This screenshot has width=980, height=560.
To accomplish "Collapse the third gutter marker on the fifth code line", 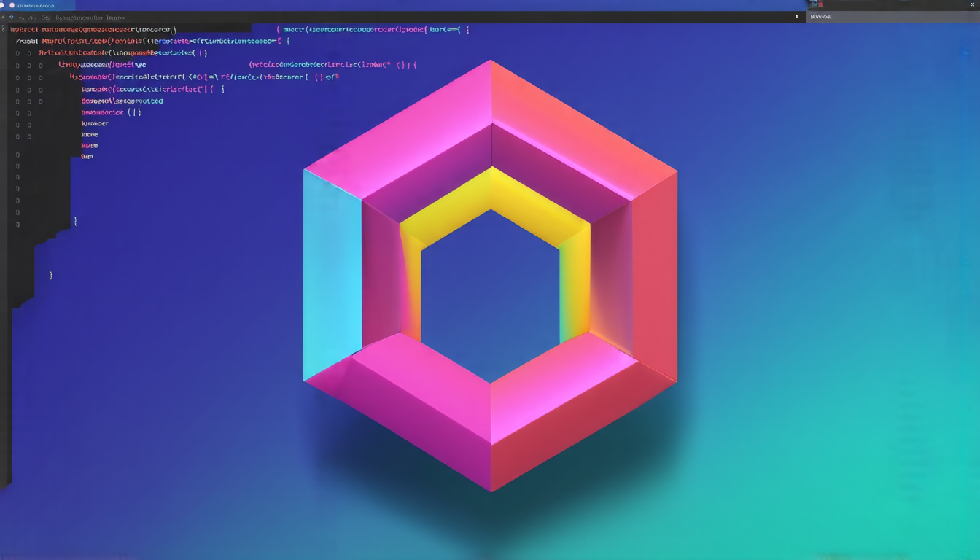I will point(41,78).
